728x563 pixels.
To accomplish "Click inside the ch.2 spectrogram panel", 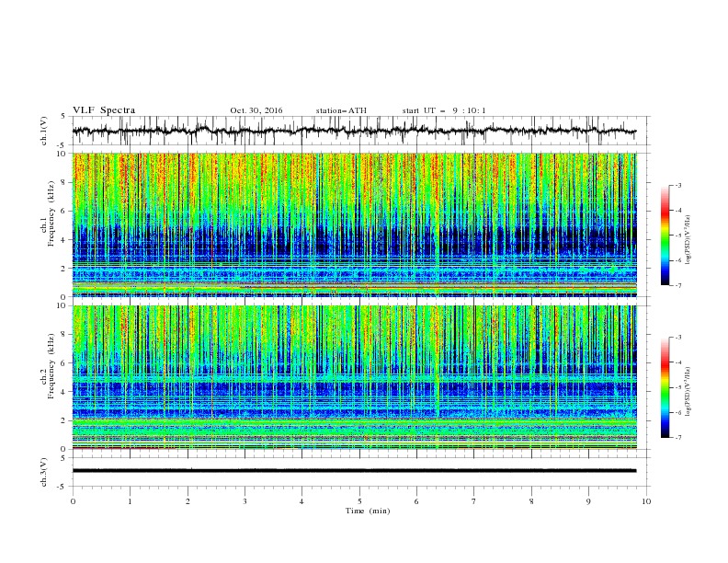I will [x=354, y=377].
